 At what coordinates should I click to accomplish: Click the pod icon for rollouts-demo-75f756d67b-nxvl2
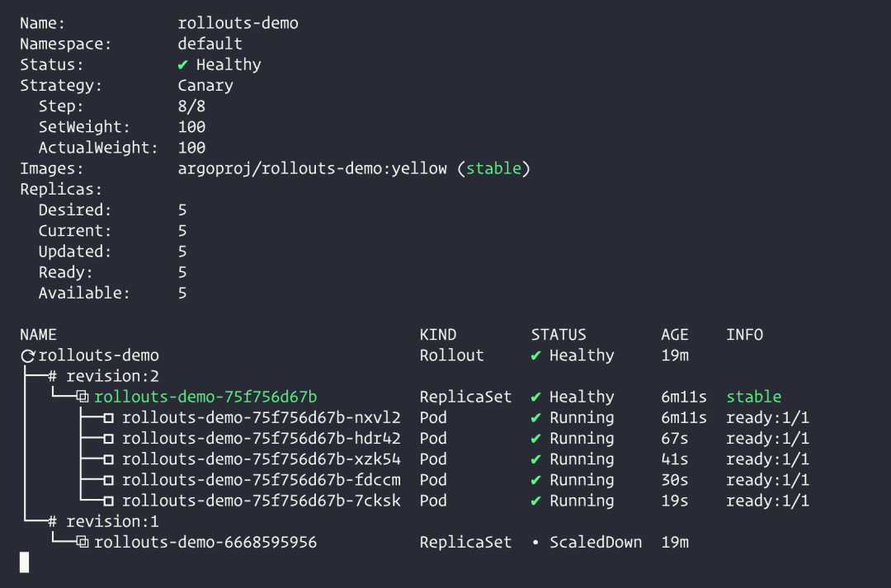click(x=109, y=418)
